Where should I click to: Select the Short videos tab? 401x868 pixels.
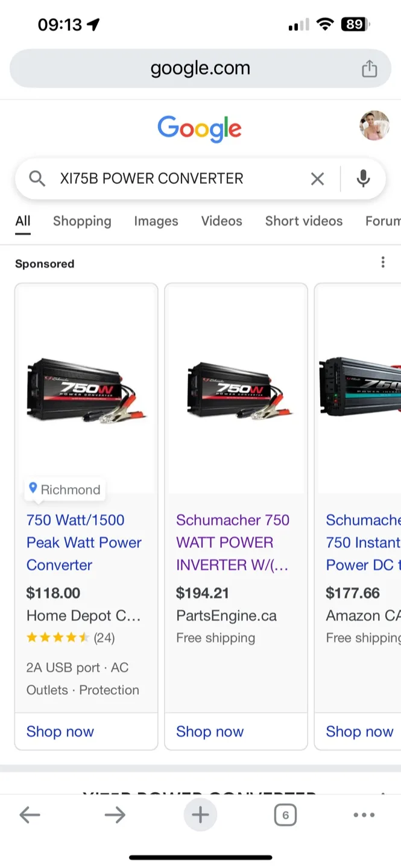[x=304, y=221]
